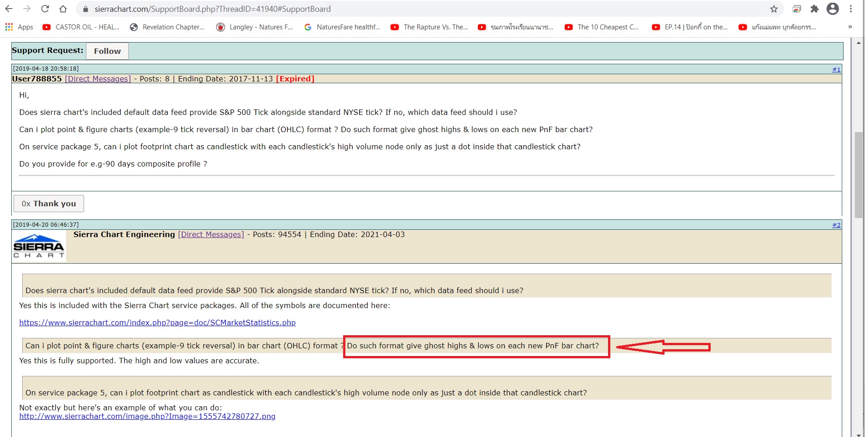The image size is (868, 437).
Task: Click the 'Support Request:' label
Action: (47, 50)
